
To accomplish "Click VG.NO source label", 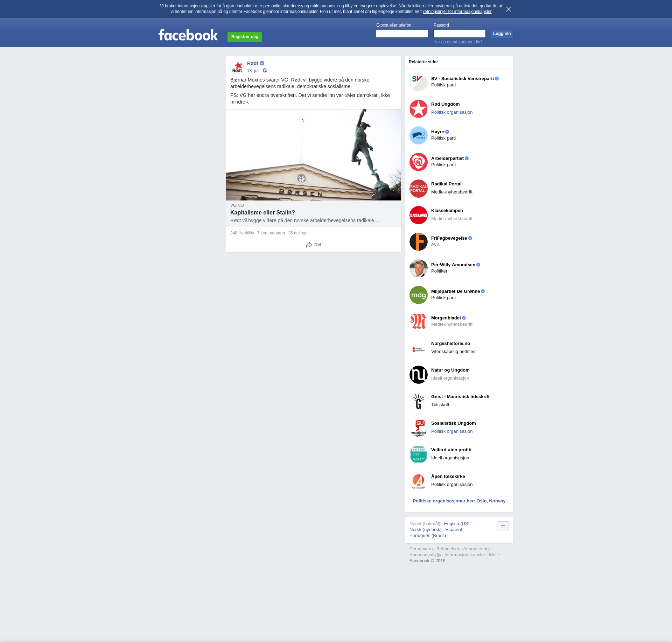I will (x=237, y=205).
